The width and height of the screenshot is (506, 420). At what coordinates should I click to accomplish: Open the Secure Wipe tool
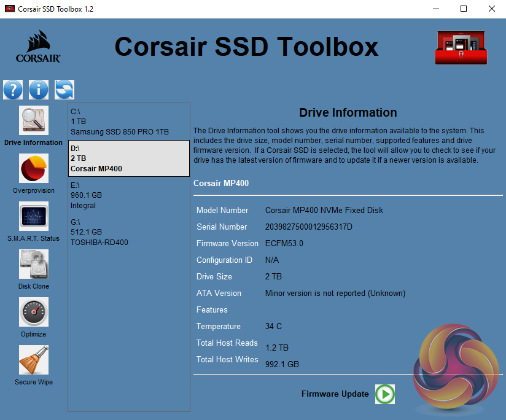[33, 360]
